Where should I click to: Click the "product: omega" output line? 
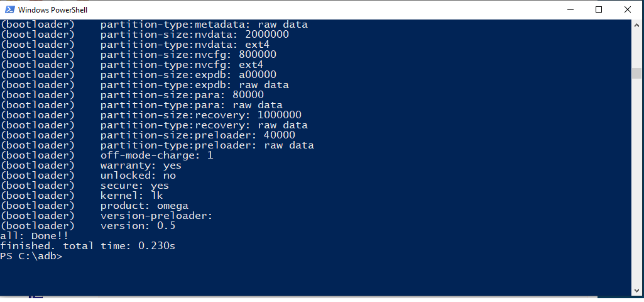point(144,206)
